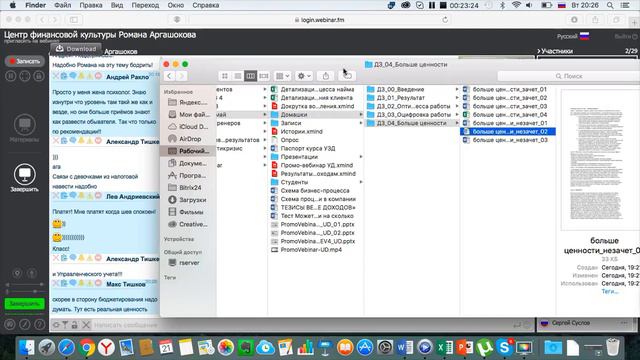The height and width of the screenshot is (360, 640).
Task: Go forward in the Finder window
Action: coord(181,76)
